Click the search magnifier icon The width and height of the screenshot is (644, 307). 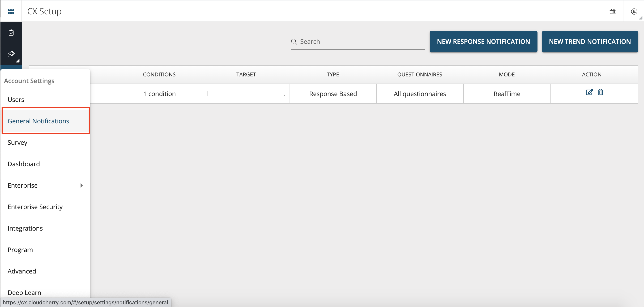[294, 41]
